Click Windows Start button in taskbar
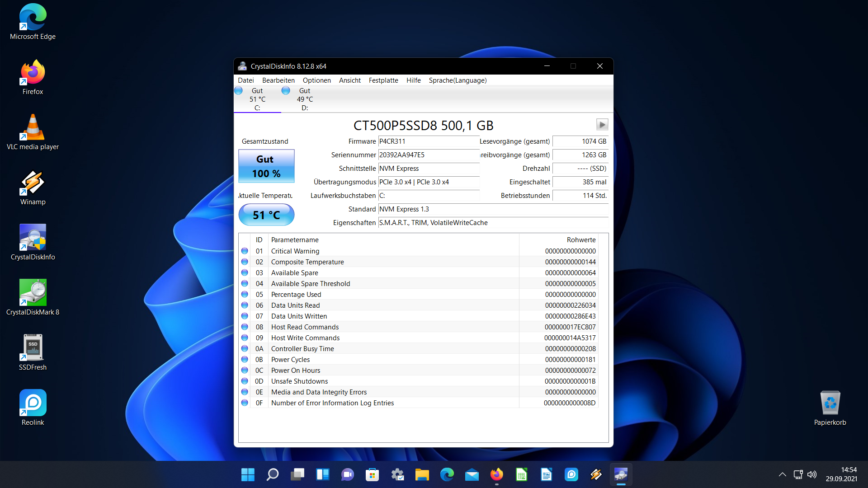The image size is (868, 488). click(x=248, y=474)
